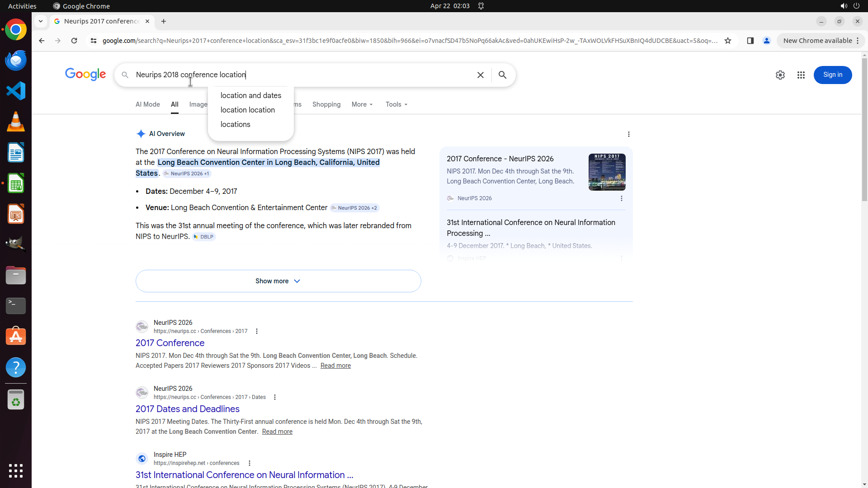Image resolution: width=868 pixels, height=488 pixels.
Task: Select 'location and dates' suggestion
Action: pyautogui.click(x=250, y=95)
